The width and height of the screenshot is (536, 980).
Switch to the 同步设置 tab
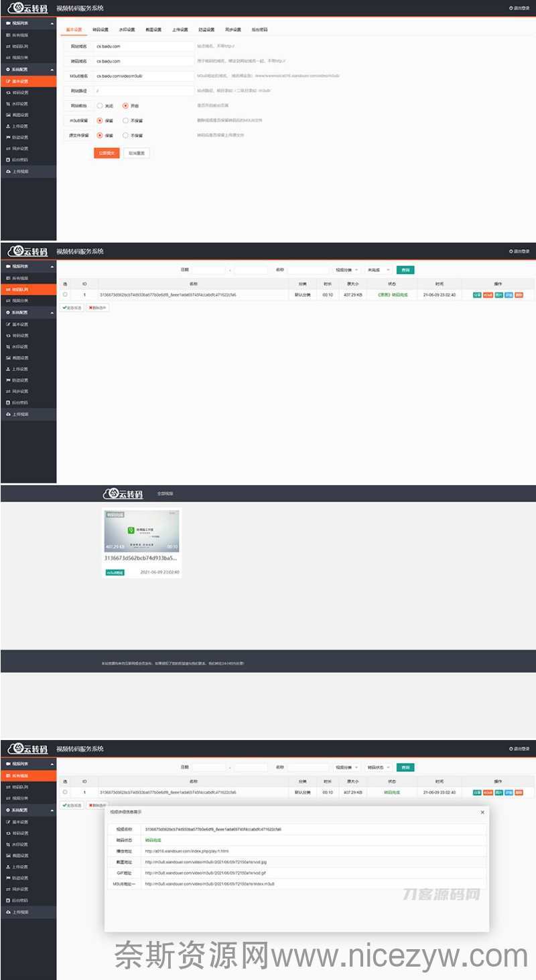232,29
